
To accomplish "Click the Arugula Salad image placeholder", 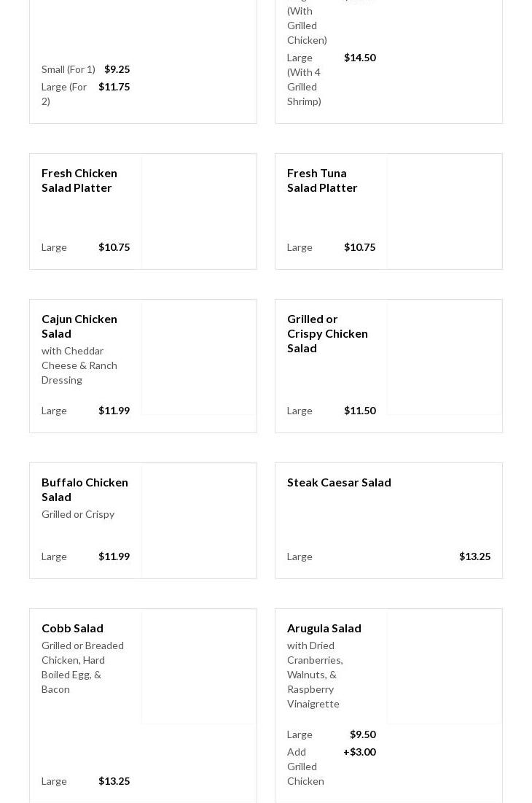I will tap(445, 667).
